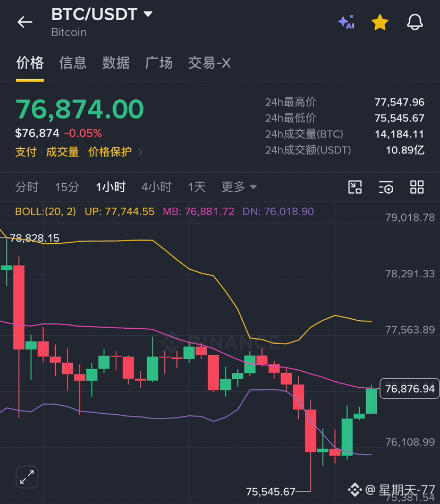Tap the 24h成交量(BTC) value 14,184.11

pos(400,134)
